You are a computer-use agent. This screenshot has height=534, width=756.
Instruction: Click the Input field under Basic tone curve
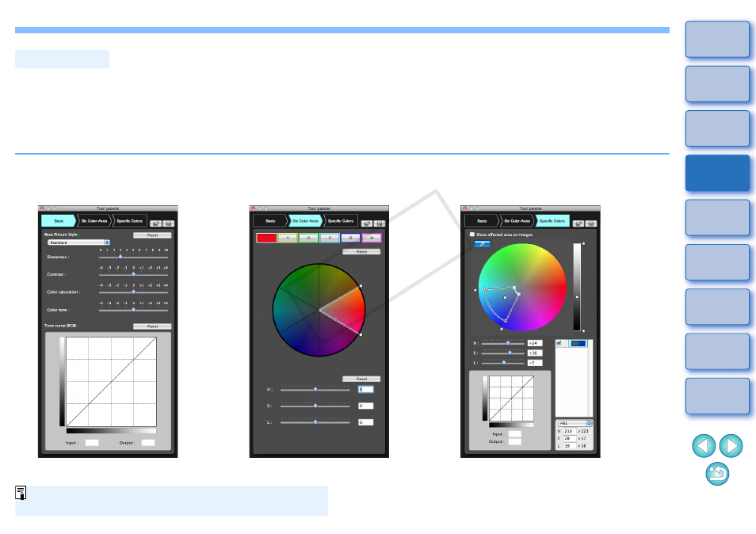coord(92,442)
